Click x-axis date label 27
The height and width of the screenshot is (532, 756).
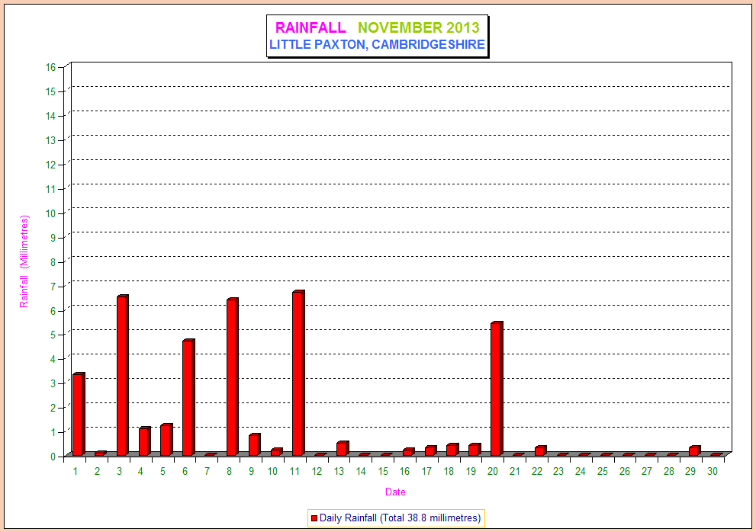point(647,471)
